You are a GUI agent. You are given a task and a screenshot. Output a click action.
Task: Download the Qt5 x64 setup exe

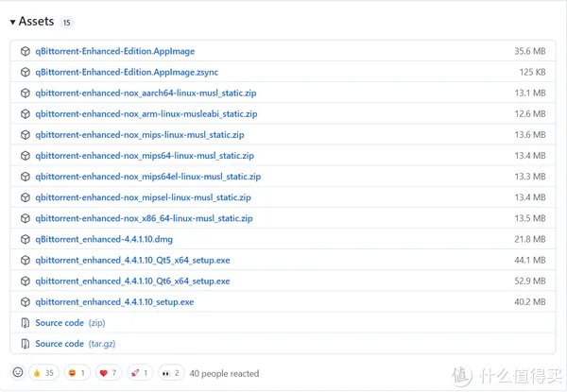(x=132, y=260)
